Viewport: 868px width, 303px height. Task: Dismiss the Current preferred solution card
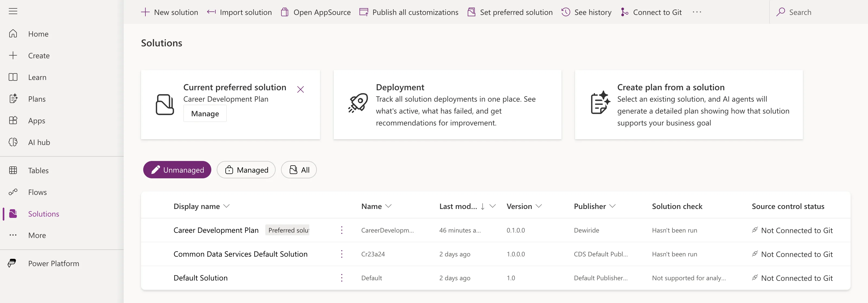click(x=301, y=89)
